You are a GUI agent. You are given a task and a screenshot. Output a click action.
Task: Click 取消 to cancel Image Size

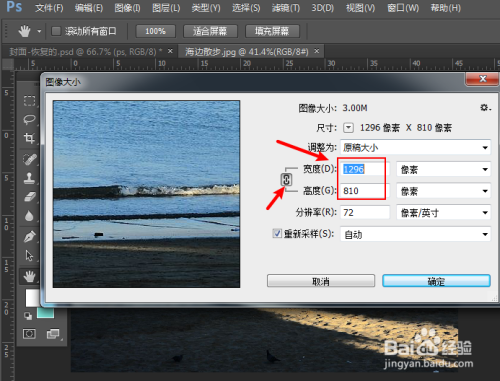click(x=321, y=281)
